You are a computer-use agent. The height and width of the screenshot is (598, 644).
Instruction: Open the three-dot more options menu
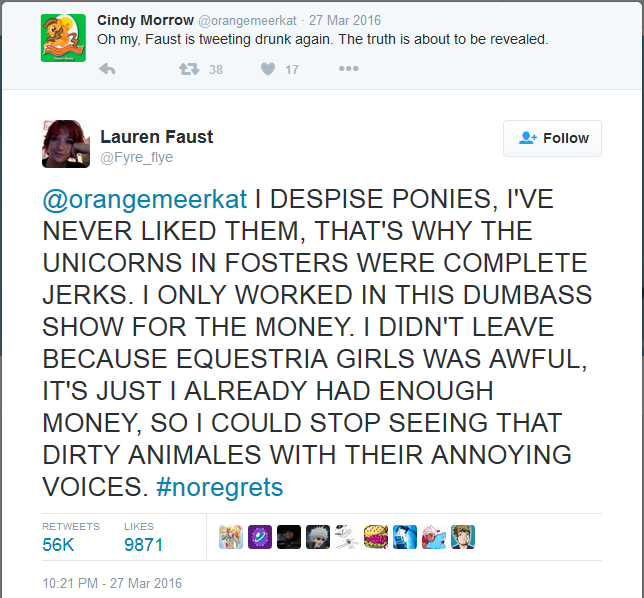point(348,69)
